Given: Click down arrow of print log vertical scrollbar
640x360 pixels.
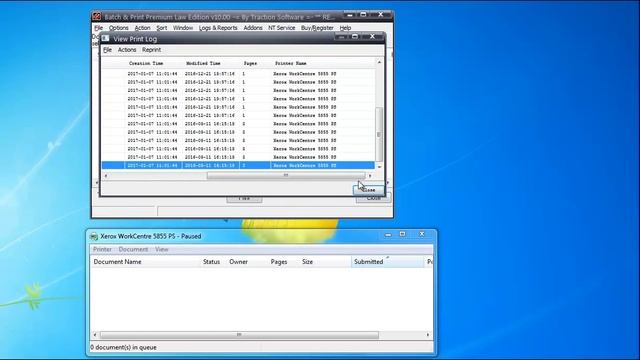Looking at the screenshot, I should 379,167.
